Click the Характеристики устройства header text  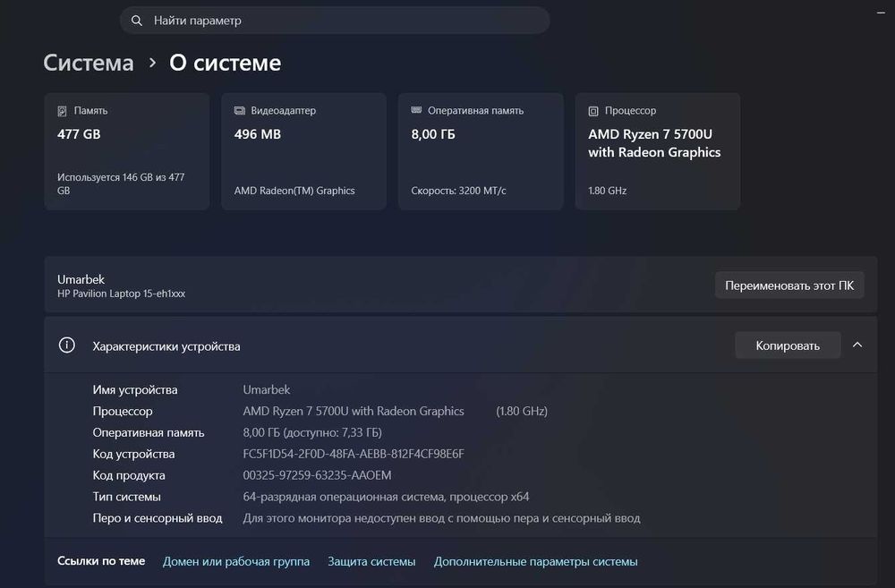166,346
